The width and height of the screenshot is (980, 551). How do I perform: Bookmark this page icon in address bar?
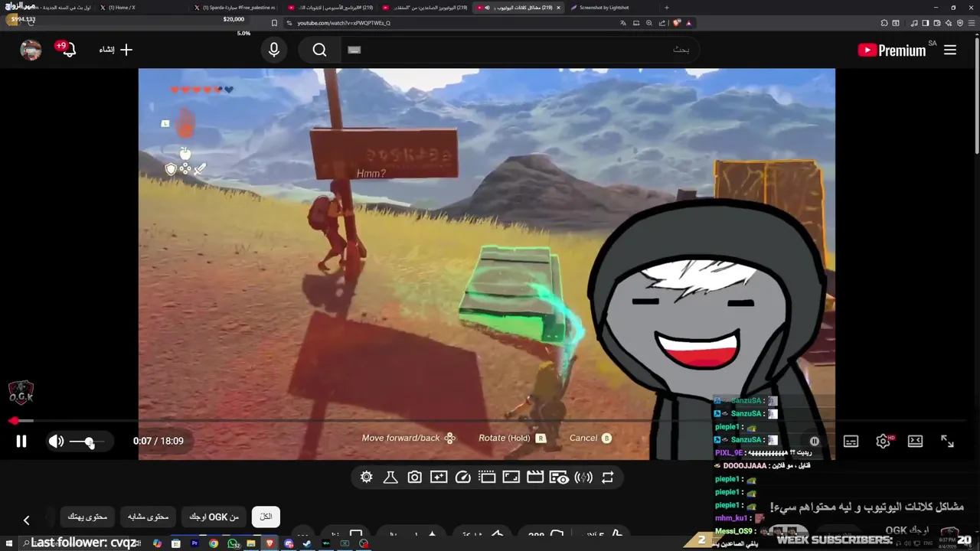274,23
